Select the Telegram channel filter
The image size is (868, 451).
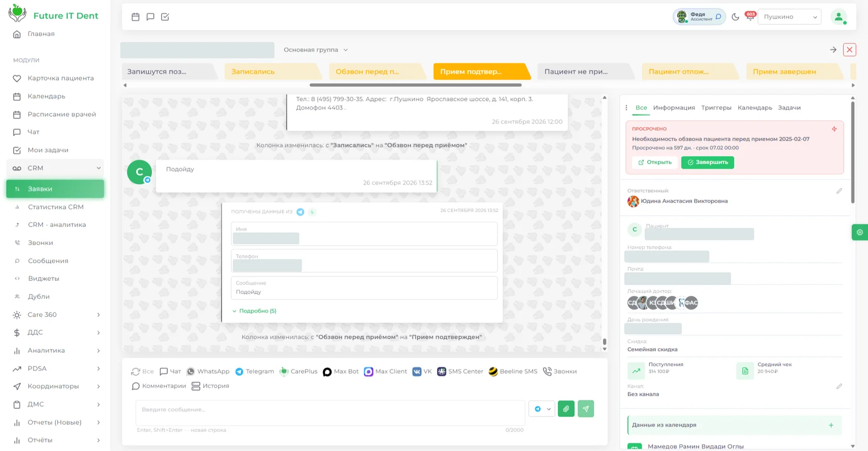255,371
